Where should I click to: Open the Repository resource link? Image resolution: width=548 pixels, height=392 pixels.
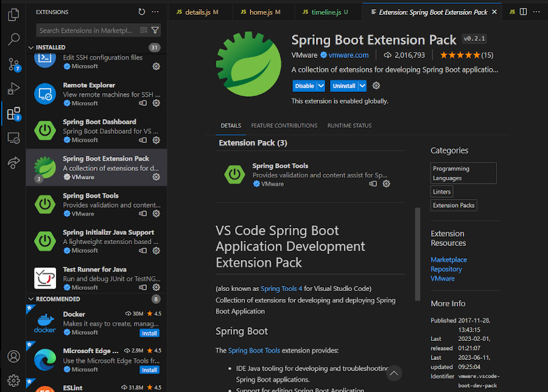point(446,269)
